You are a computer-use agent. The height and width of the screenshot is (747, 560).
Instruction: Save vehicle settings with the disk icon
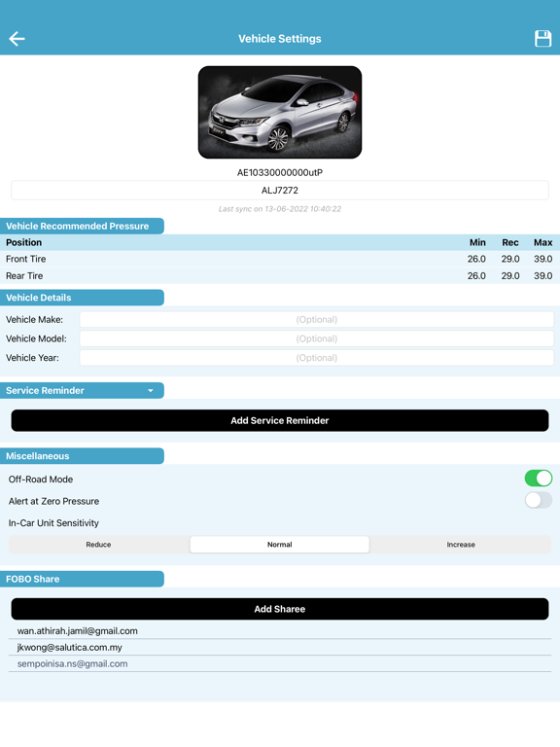point(542,39)
